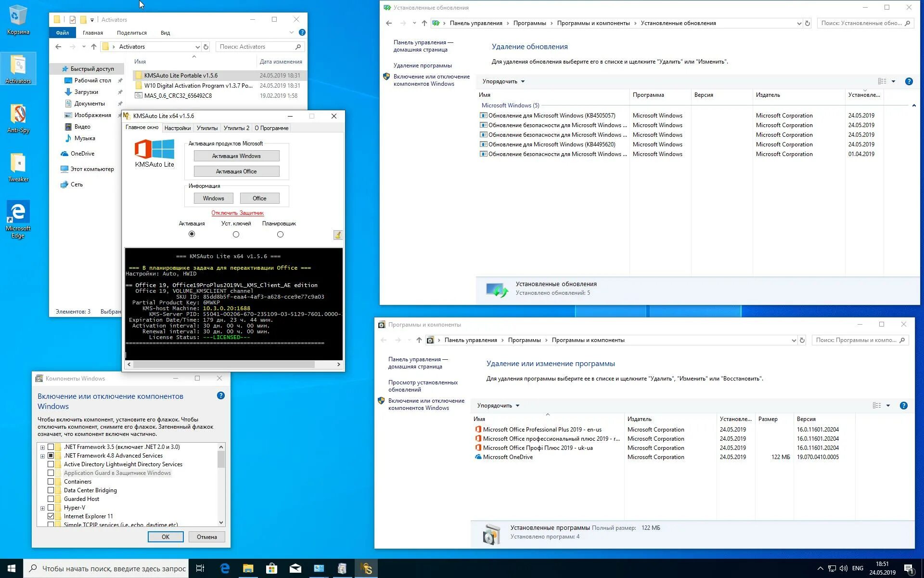Click the back arrow in Installed Updates window
924x578 pixels.
pos(389,23)
